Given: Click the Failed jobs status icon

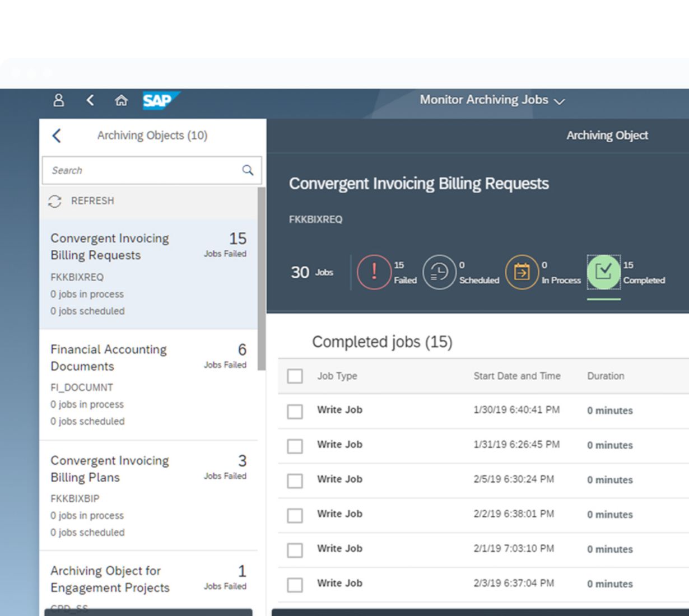Looking at the screenshot, I should [x=374, y=272].
